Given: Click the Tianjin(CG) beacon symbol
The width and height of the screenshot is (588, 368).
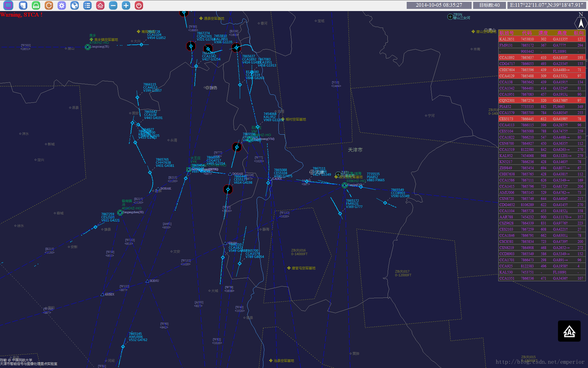Looking at the screenshot, I should tap(345, 185).
